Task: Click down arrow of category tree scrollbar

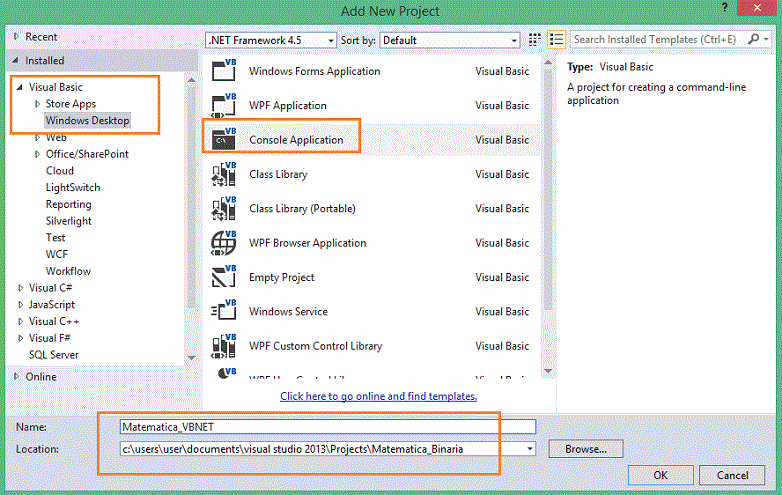Action: (x=192, y=357)
